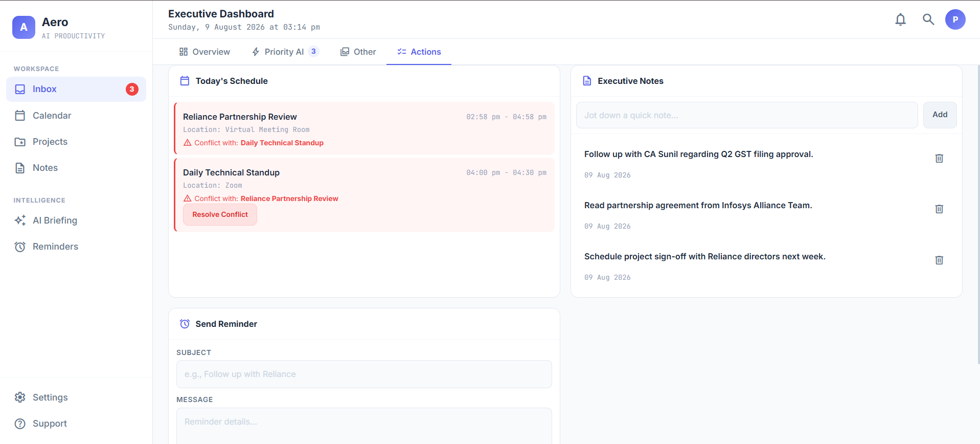
Task: Click the search magnifier icon
Action: [x=928, y=19]
